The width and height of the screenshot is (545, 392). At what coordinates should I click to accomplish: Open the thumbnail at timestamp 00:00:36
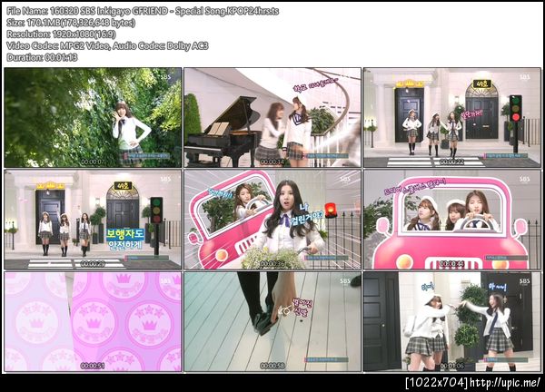(272, 220)
